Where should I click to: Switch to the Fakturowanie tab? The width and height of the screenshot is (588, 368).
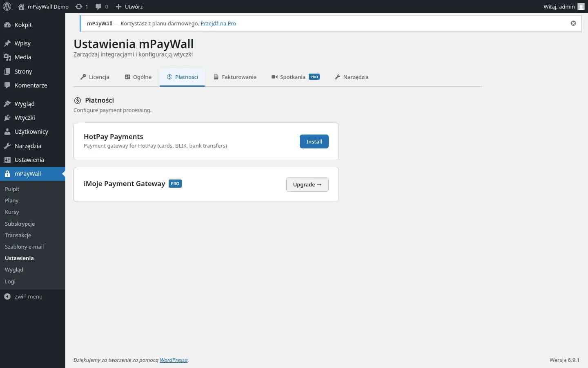[235, 77]
